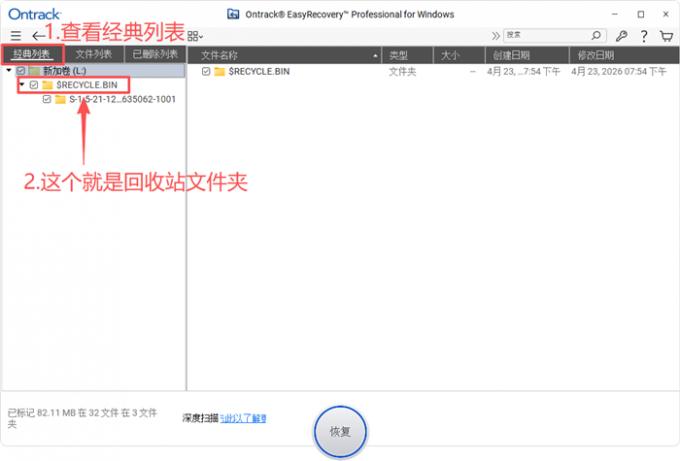Viewport: 680px width, 461px height.
Task: Click the created date 4月 23 cell
Action: pos(523,72)
